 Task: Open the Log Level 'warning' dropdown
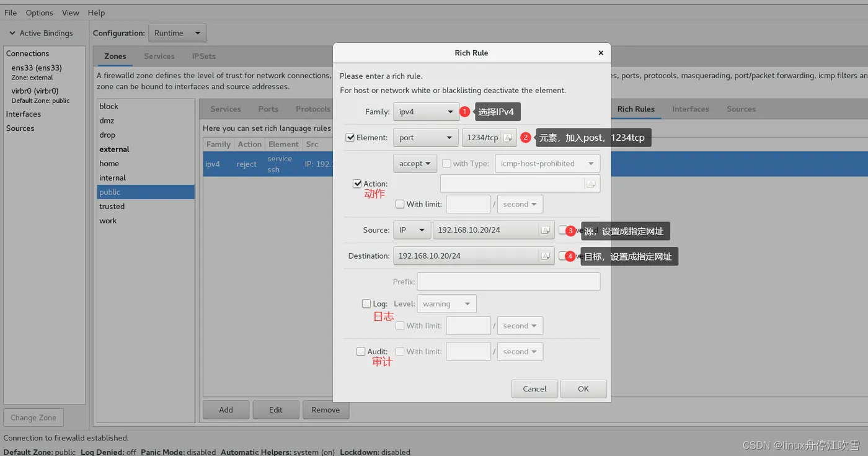pyautogui.click(x=446, y=304)
